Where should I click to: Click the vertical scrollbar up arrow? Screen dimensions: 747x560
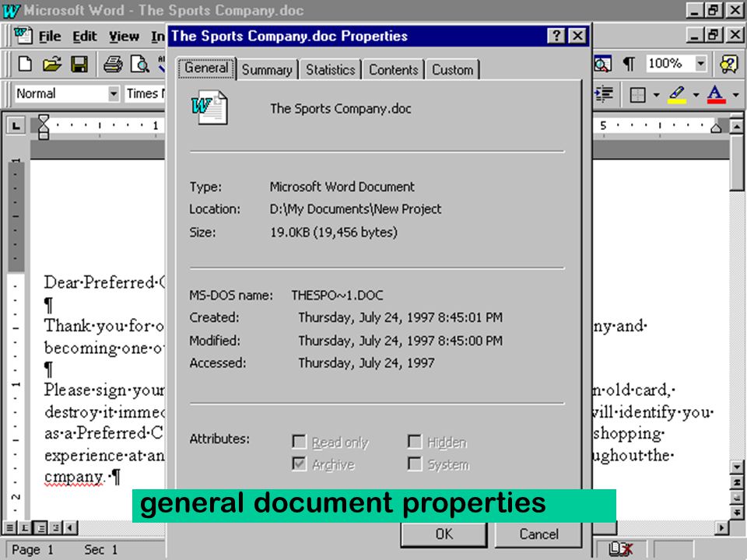click(737, 127)
